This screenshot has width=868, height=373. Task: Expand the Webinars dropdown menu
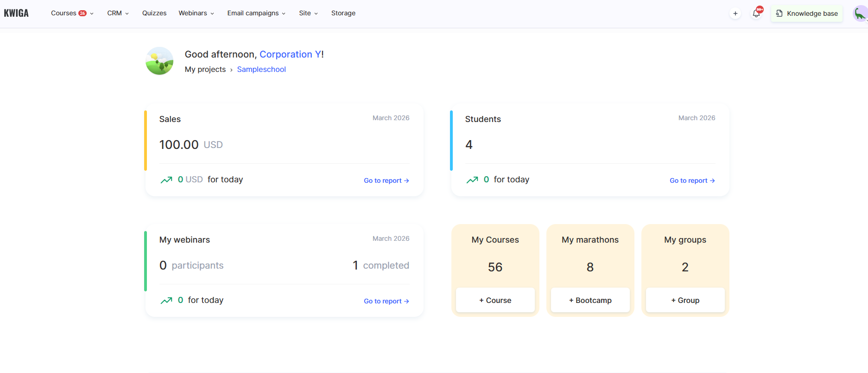[x=196, y=13]
